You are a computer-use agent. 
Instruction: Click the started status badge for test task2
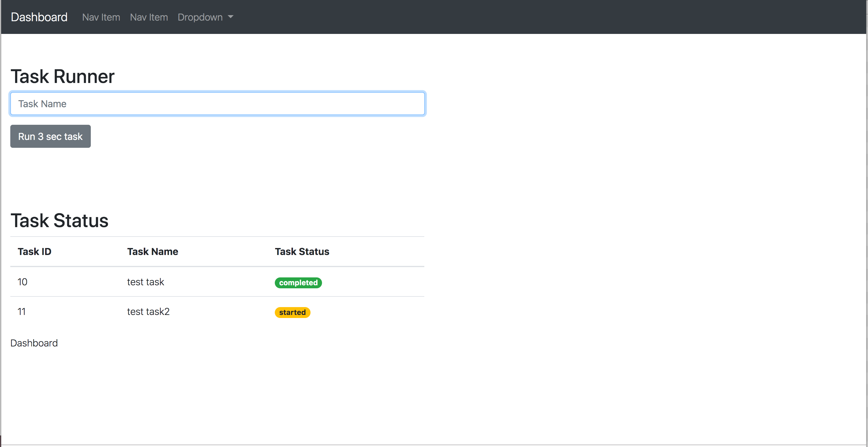point(292,312)
